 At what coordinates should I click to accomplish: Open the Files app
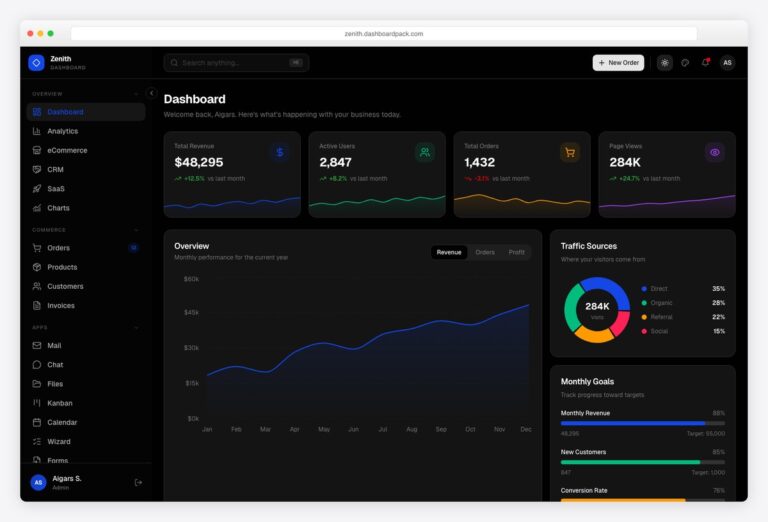[x=86, y=384]
